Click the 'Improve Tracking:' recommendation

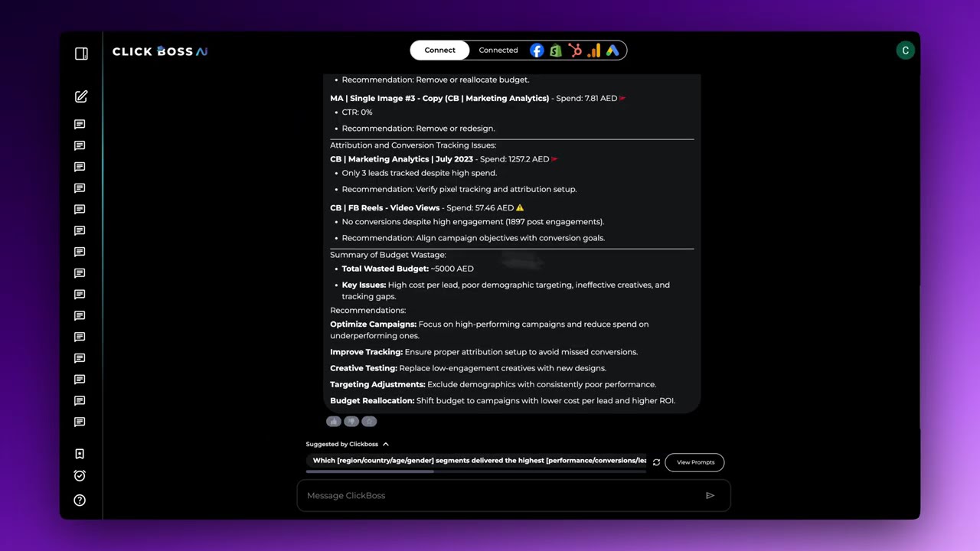point(484,352)
